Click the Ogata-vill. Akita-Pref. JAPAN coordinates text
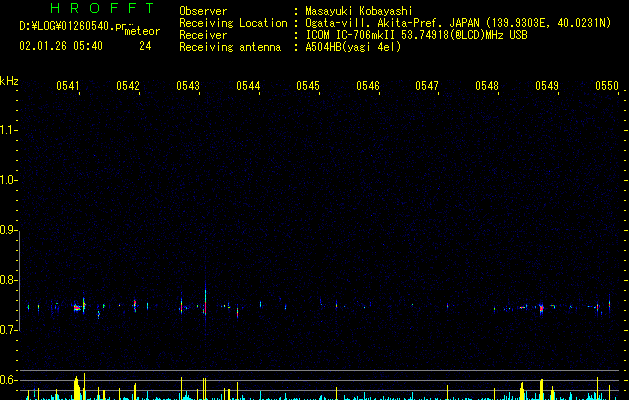The image size is (629, 400). pyautogui.click(x=458, y=23)
